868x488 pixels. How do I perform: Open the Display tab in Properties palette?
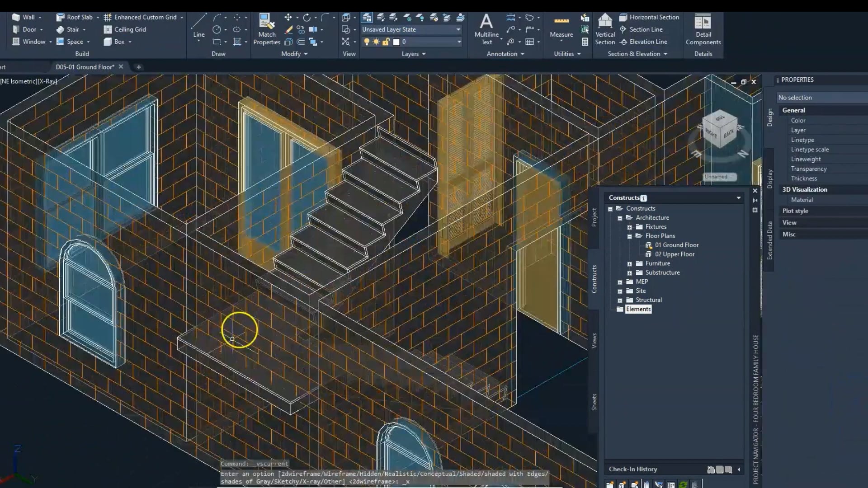[x=770, y=179]
